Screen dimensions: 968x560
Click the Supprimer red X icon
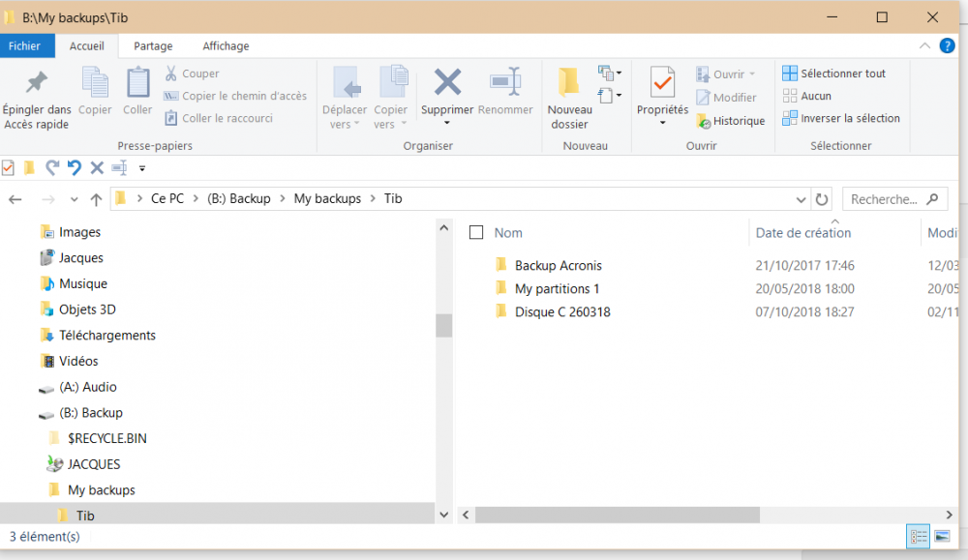pos(447,83)
